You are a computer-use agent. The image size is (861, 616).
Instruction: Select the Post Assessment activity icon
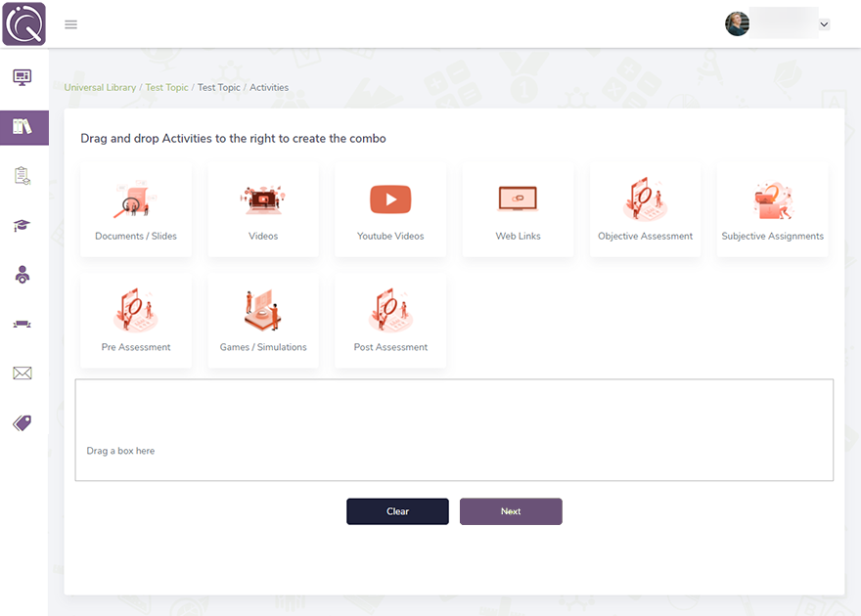point(390,310)
